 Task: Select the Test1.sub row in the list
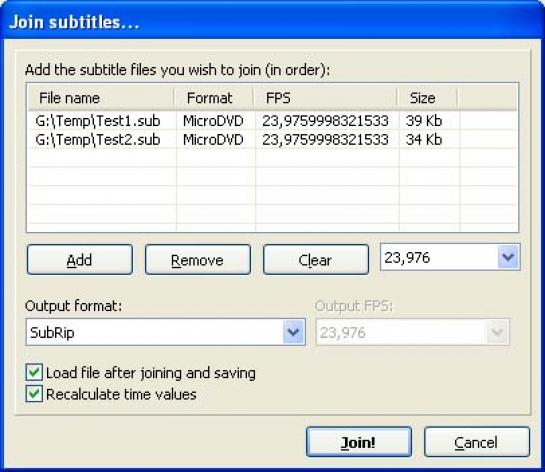click(x=272, y=121)
